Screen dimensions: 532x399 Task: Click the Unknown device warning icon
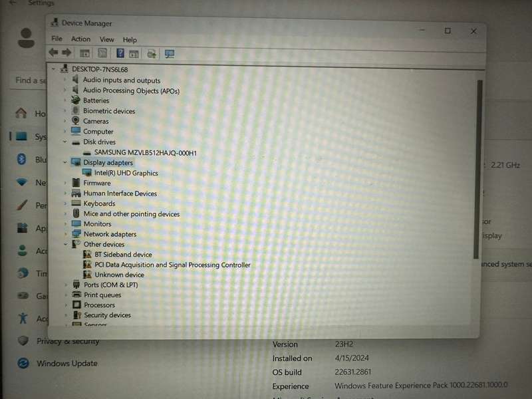87,274
